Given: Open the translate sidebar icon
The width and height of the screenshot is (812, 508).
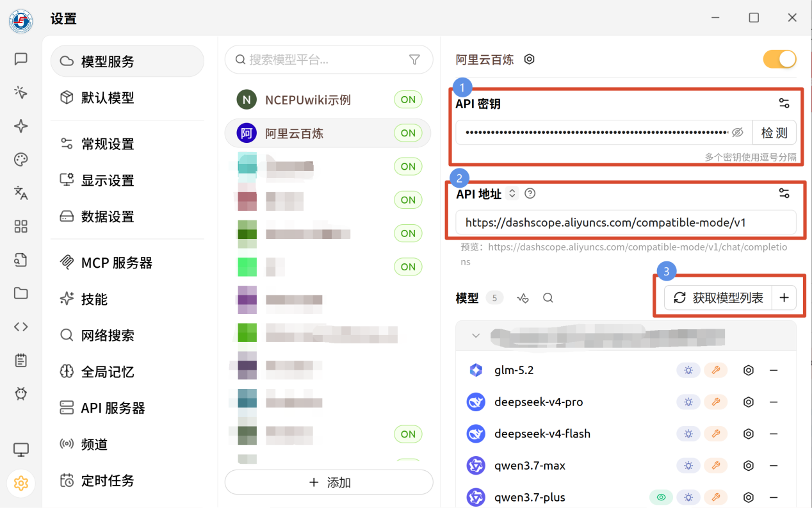Looking at the screenshot, I should click(21, 193).
